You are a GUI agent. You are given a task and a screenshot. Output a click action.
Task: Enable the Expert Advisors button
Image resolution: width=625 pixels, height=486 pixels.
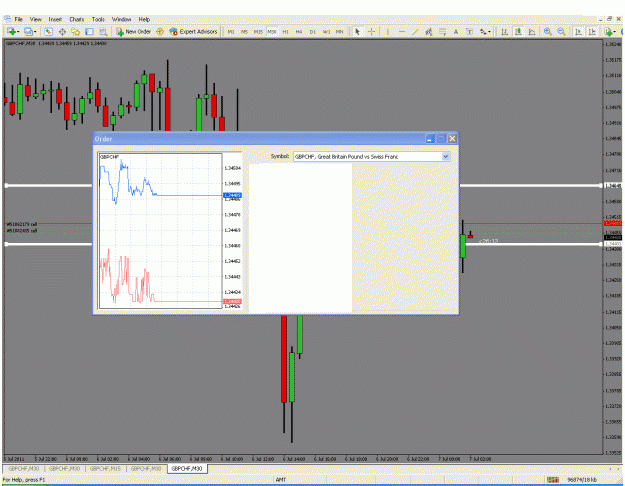(x=193, y=31)
